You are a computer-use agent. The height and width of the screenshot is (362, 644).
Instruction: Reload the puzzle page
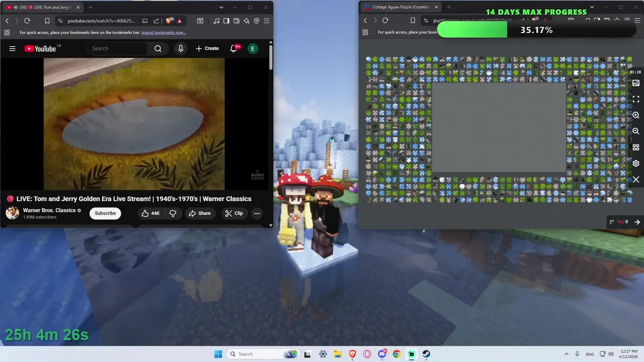point(385,20)
